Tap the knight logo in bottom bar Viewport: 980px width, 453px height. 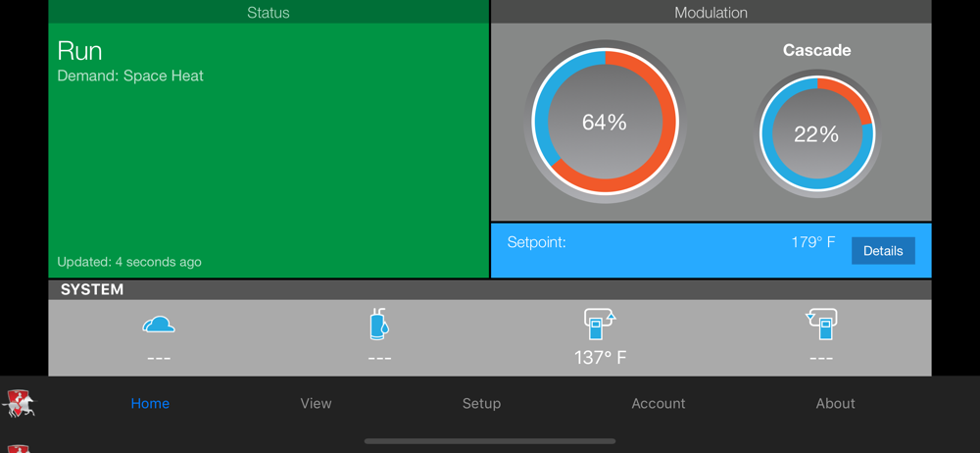tap(19, 404)
